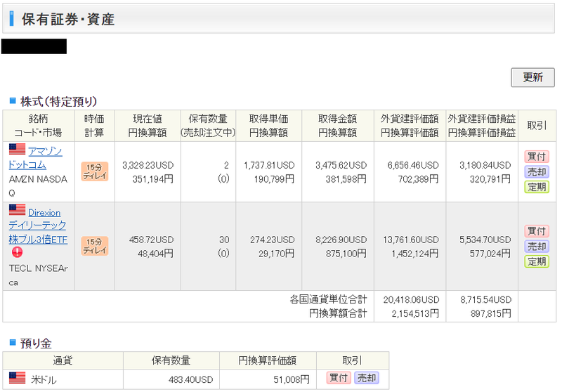The width and height of the screenshot is (562, 392).
Task: Select the 458.72USD current price value
Action: point(151,240)
